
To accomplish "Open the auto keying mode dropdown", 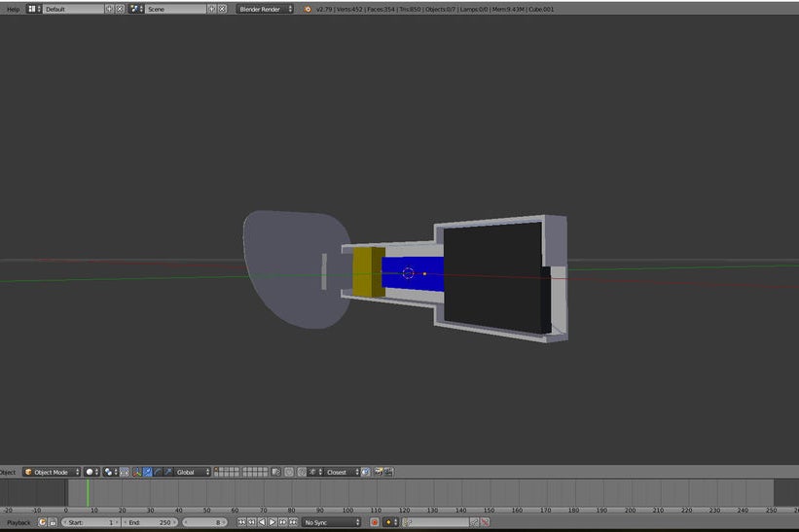I will 390,522.
